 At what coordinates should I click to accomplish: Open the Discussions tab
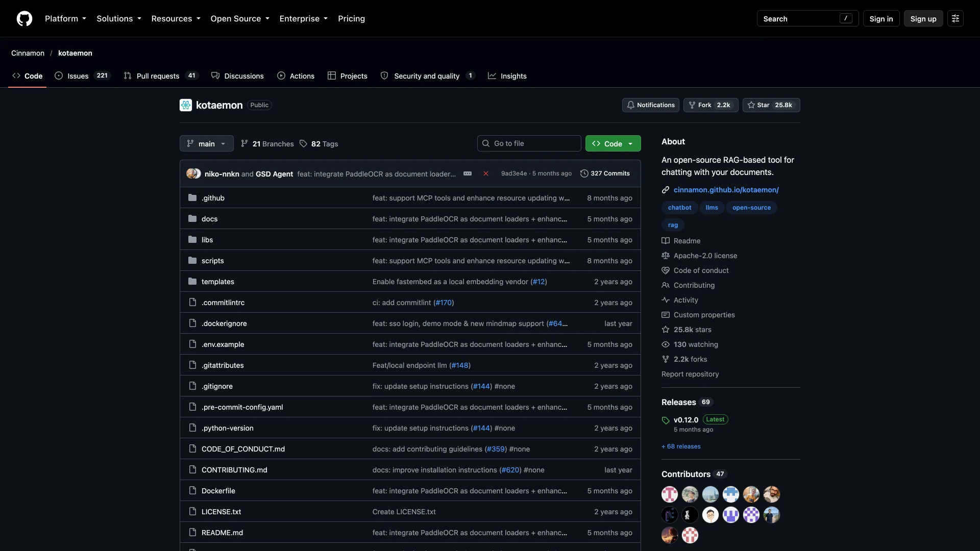pos(237,76)
